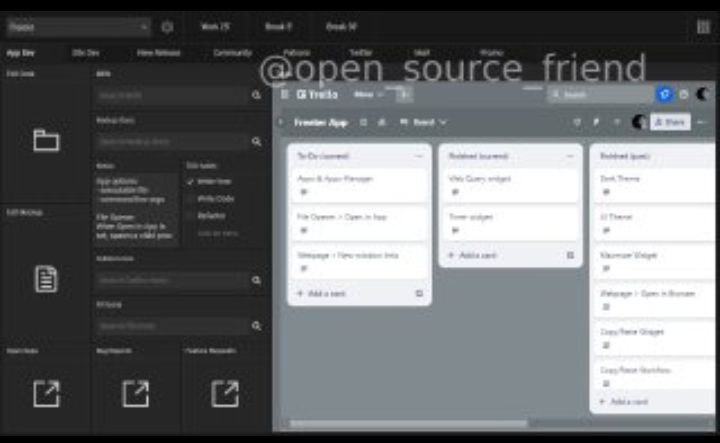Click Trello's plus create button
Screen dimensions: 720x443
pos(404,95)
